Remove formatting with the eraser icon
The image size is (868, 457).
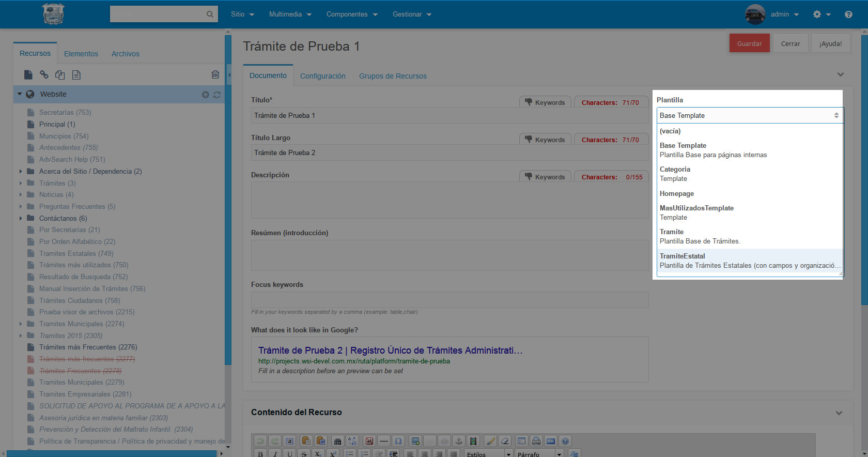(505, 441)
